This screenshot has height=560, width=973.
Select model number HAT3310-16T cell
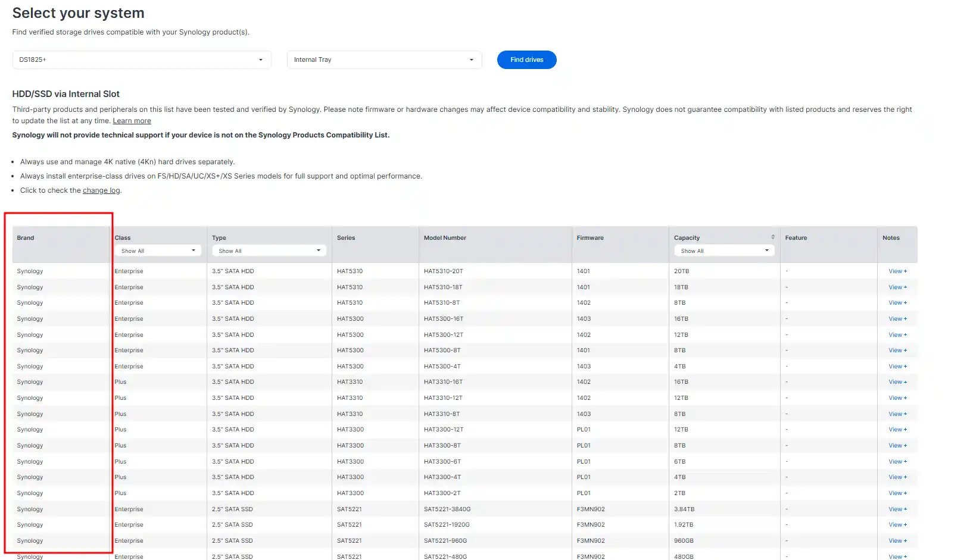(444, 382)
